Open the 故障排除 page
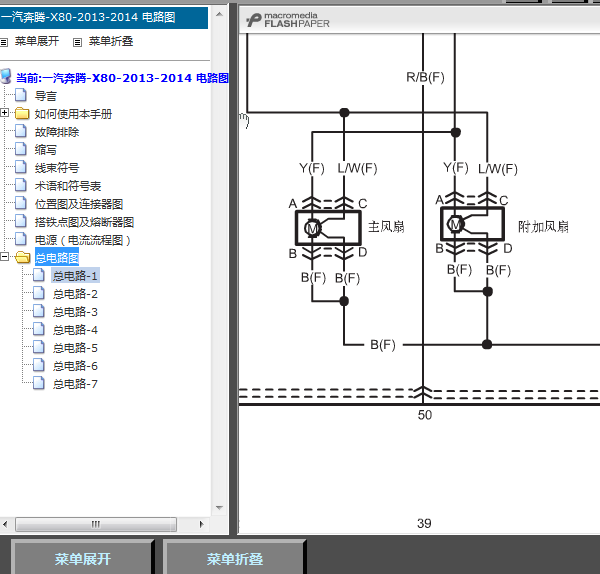The image size is (600, 574). (x=57, y=132)
